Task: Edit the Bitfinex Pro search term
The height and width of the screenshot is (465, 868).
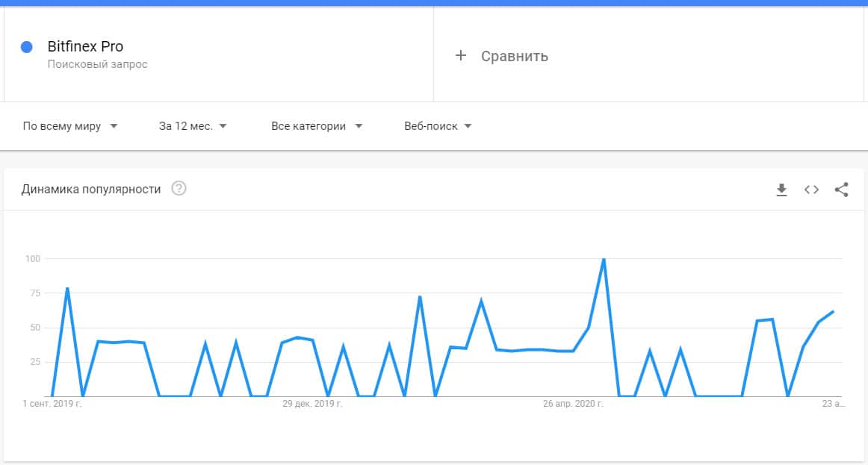Action: tap(85, 47)
